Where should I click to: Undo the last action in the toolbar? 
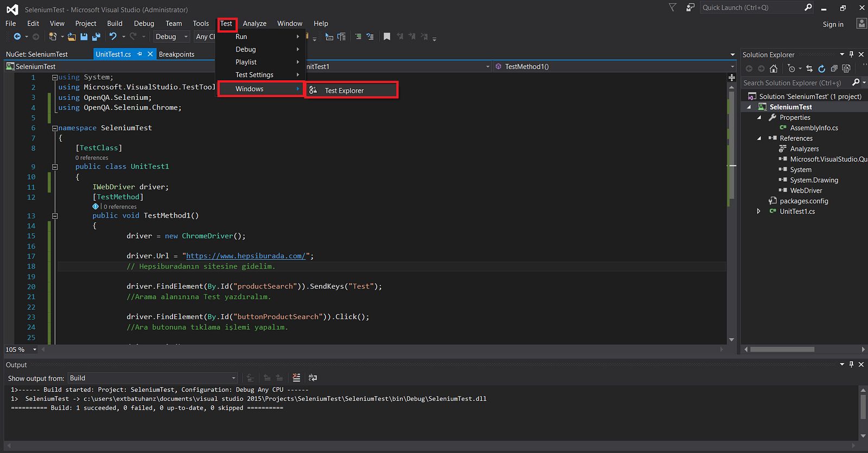[113, 36]
